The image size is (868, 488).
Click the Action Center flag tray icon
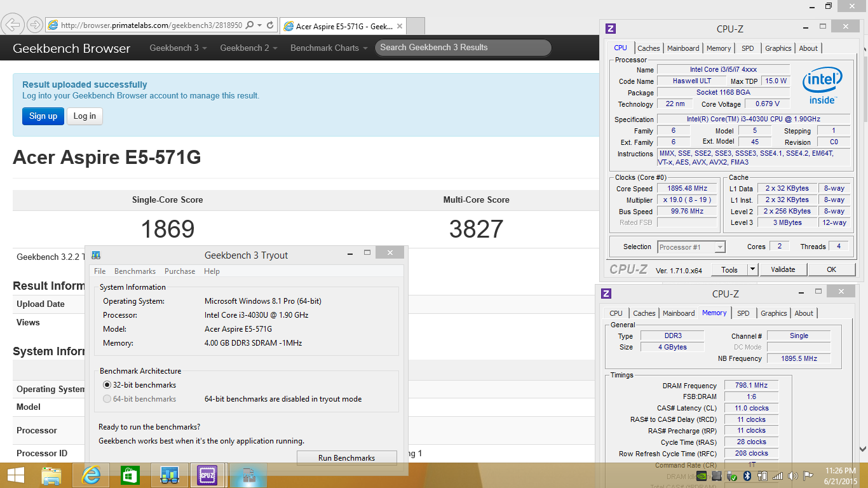pyautogui.click(x=808, y=476)
